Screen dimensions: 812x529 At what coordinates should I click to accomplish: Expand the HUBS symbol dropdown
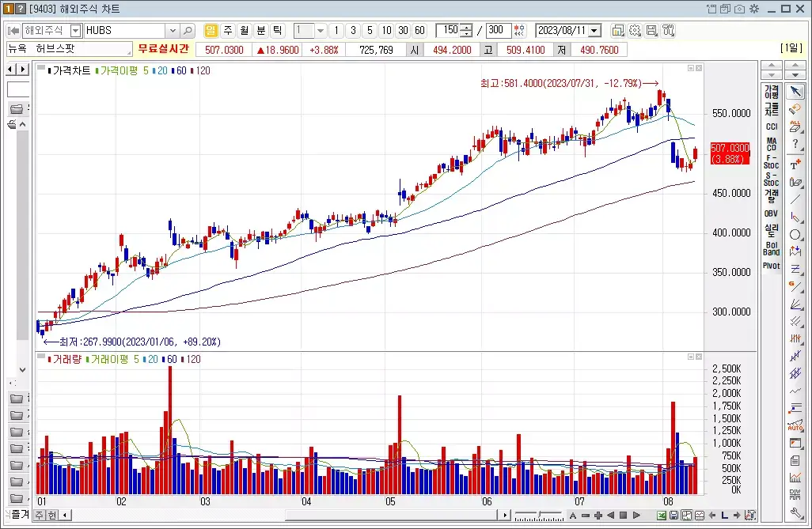click(x=173, y=31)
